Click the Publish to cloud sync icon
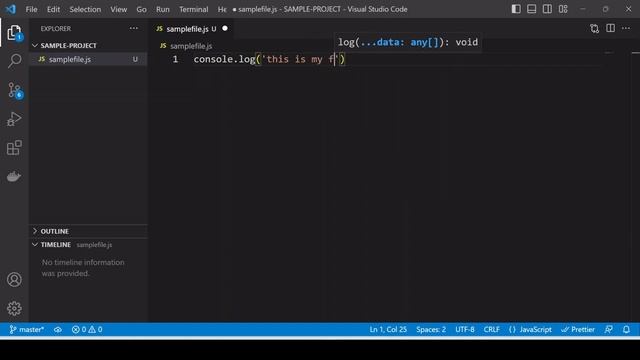The width and height of the screenshot is (640, 360). click(x=58, y=329)
